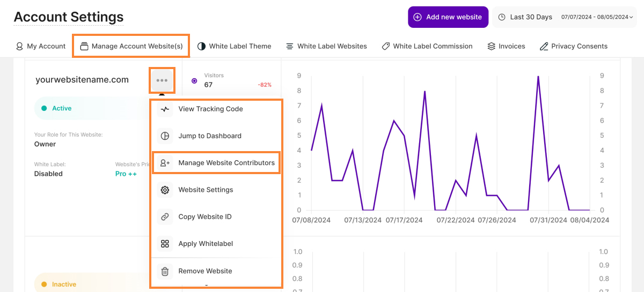Click the Visitors radio indicator icon
This screenshot has width=644, height=292.
pos(194,81)
